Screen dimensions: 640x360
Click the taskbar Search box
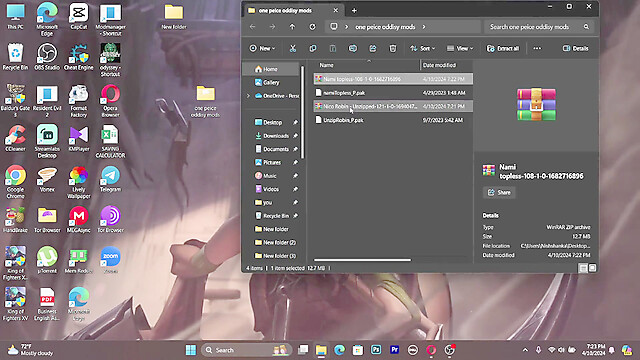coord(247,350)
